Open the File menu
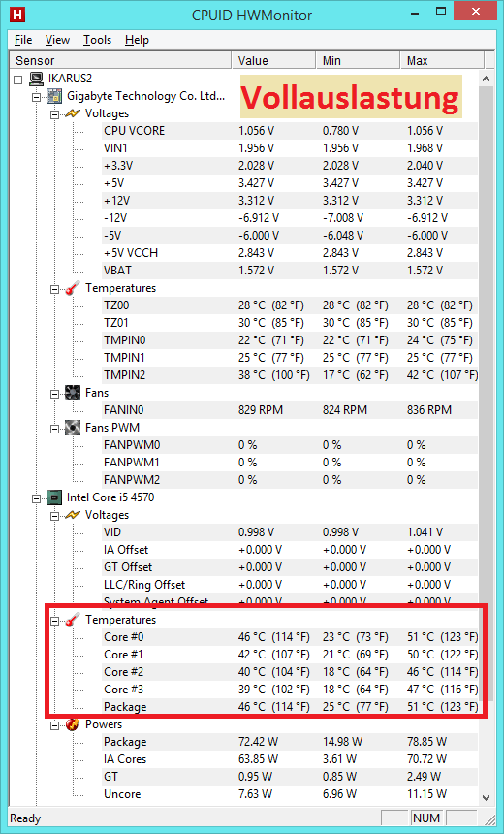 point(23,40)
